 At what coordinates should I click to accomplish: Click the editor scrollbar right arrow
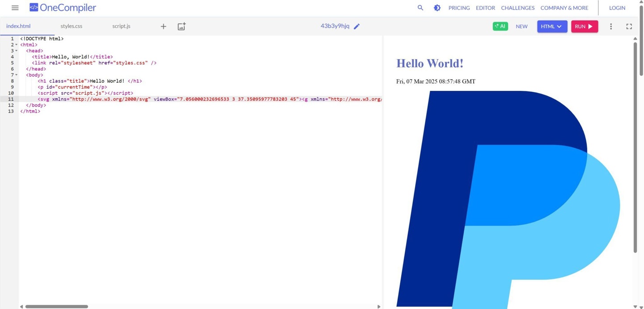point(379,307)
